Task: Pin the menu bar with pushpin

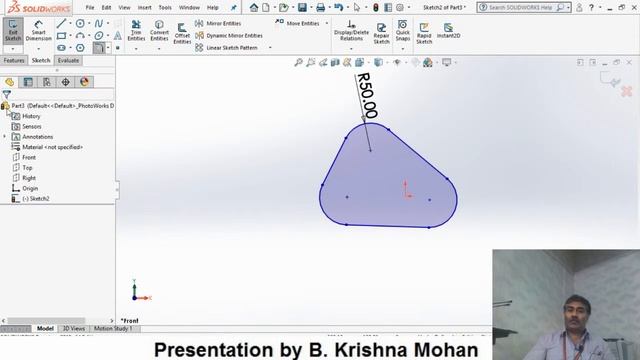Action: click(233, 7)
